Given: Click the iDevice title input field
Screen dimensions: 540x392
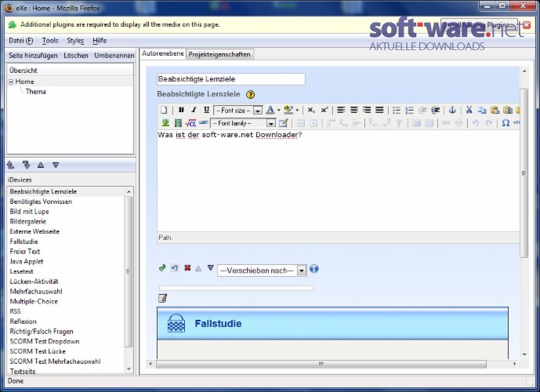Looking at the screenshot, I should point(230,79).
